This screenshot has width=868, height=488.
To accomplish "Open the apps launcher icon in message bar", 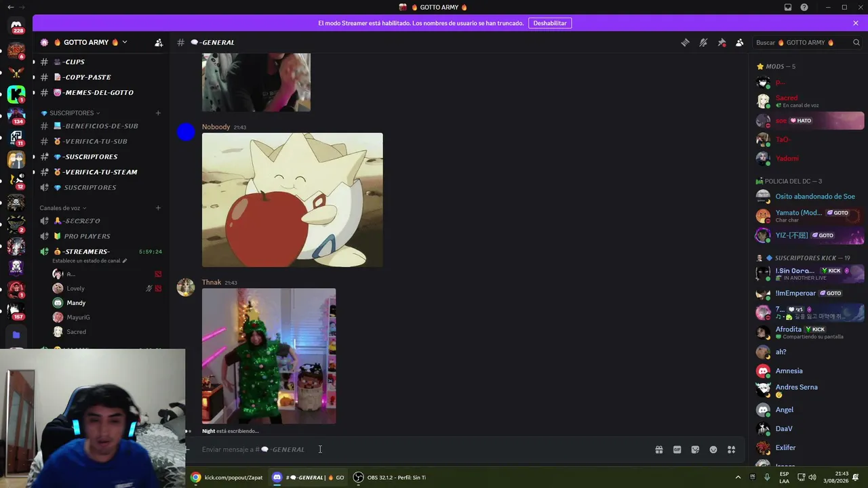I will coord(731,449).
